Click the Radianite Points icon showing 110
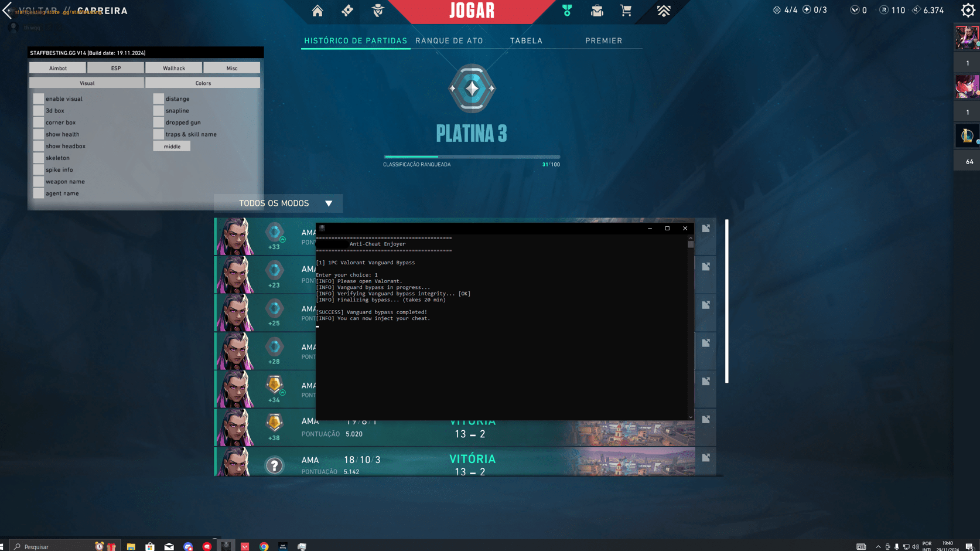 pyautogui.click(x=884, y=10)
